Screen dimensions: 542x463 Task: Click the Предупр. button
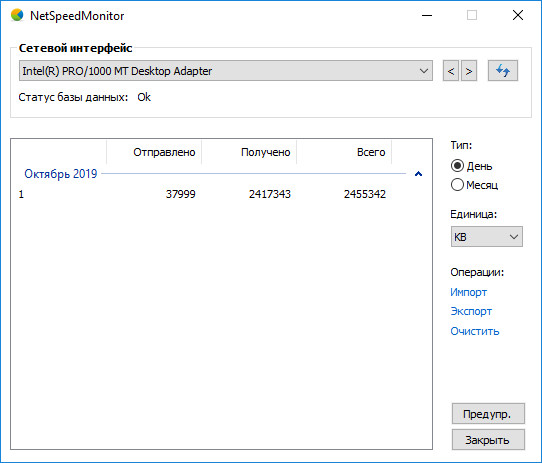[x=488, y=414]
